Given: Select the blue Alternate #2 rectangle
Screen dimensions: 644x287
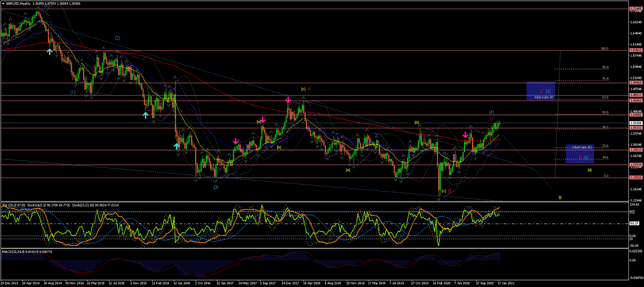Looking at the screenshot, I should point(580,154).
